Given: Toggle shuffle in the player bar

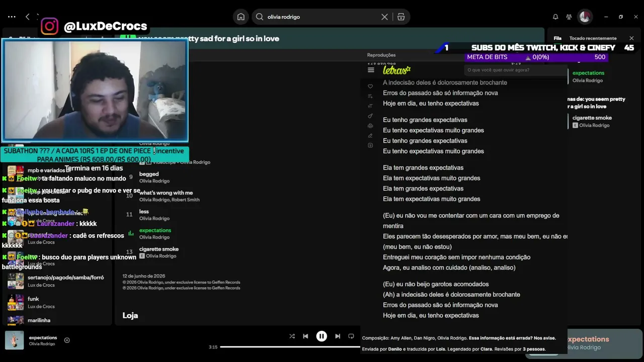Looking at the screenshot, I should pos(292,336).
